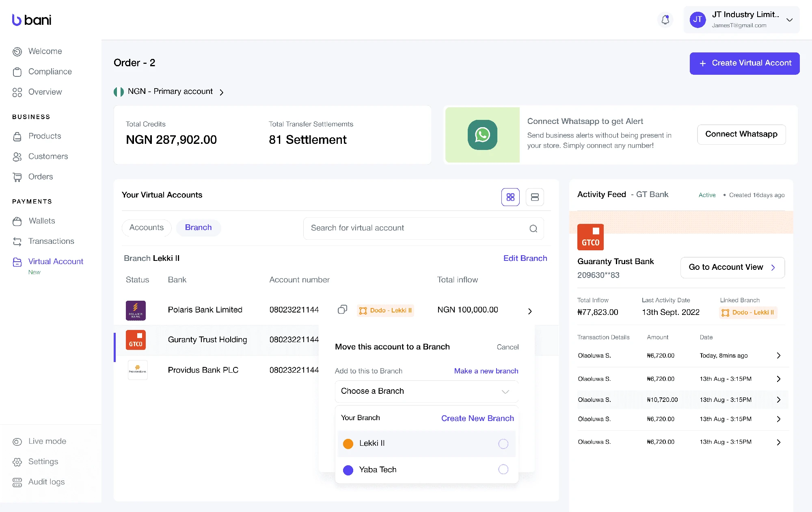Expand the Today, 8mins ago transaction chevron
This screenshot has height=512, width=812.
pyautogui.click(x=778, y=356)
